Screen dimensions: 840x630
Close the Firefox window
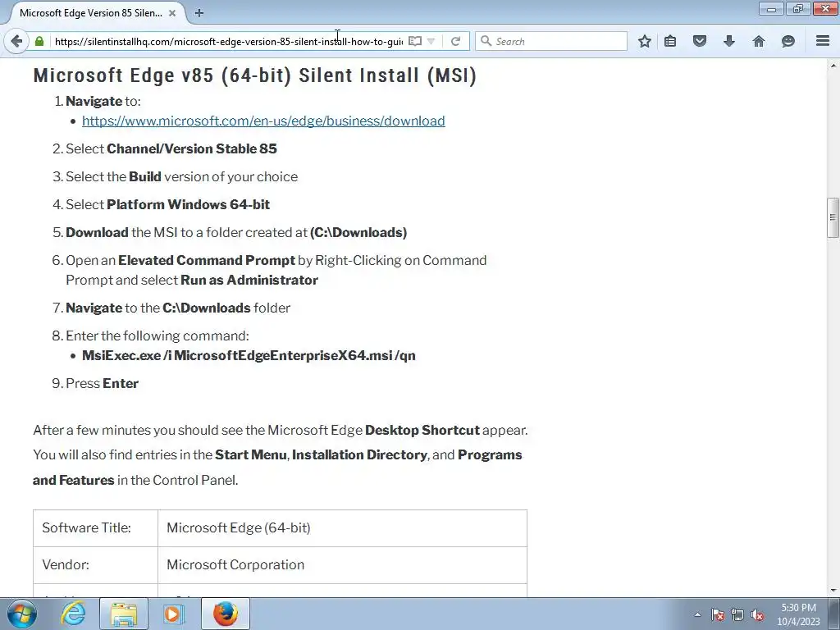pos(825,8)
